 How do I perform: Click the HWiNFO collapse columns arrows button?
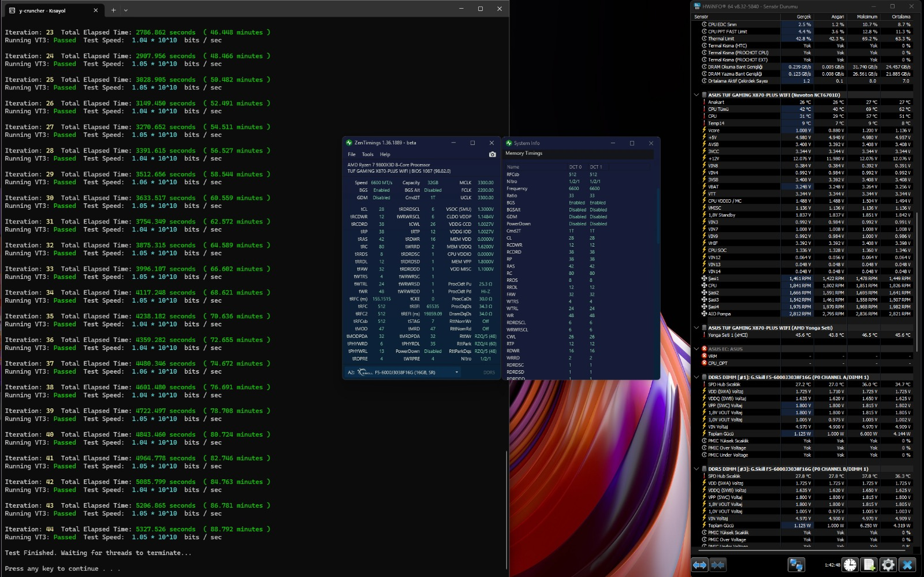(x=718, y=565)
